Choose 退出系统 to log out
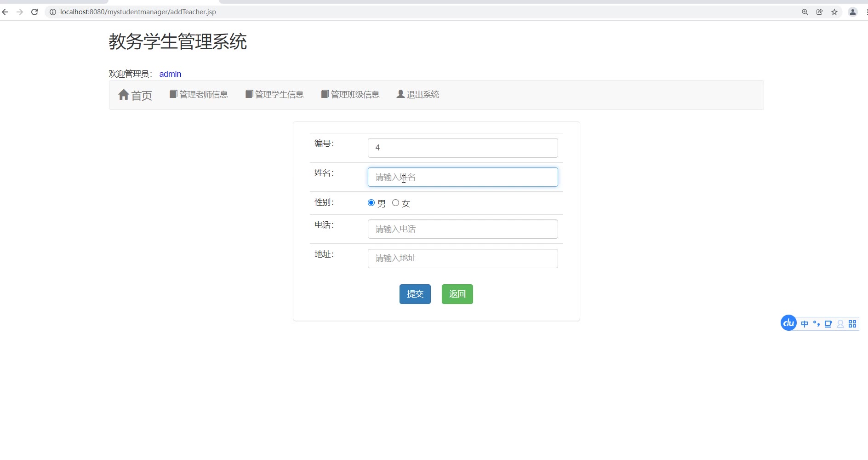868x460 pixels. pyautogui.click(x=418, y=94)
